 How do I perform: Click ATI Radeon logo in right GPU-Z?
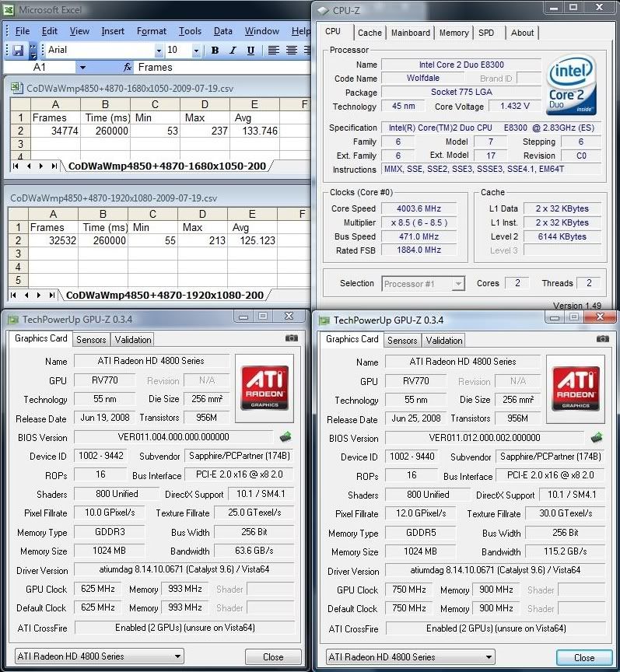[x=576, y=389]
